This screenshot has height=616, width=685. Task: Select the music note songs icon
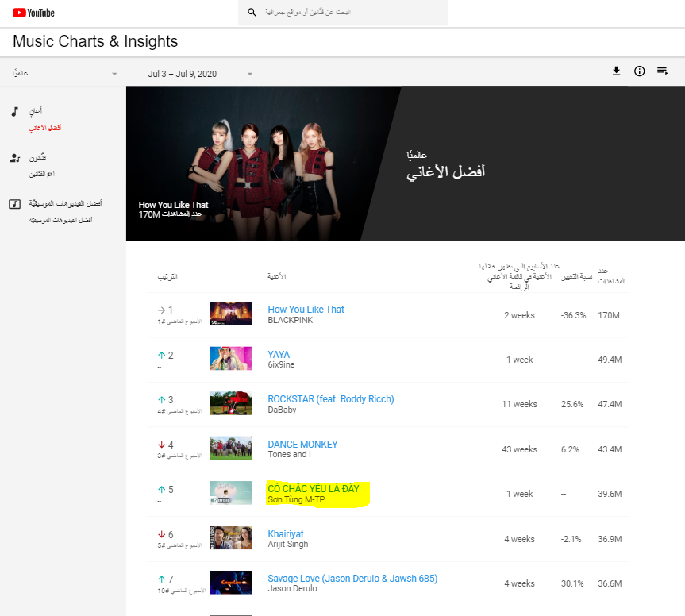point(15,111)
